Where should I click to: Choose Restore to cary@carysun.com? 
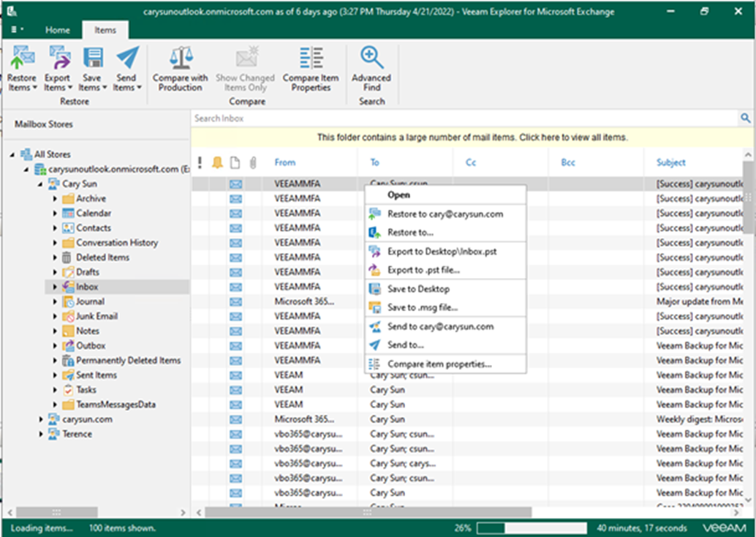445,214
